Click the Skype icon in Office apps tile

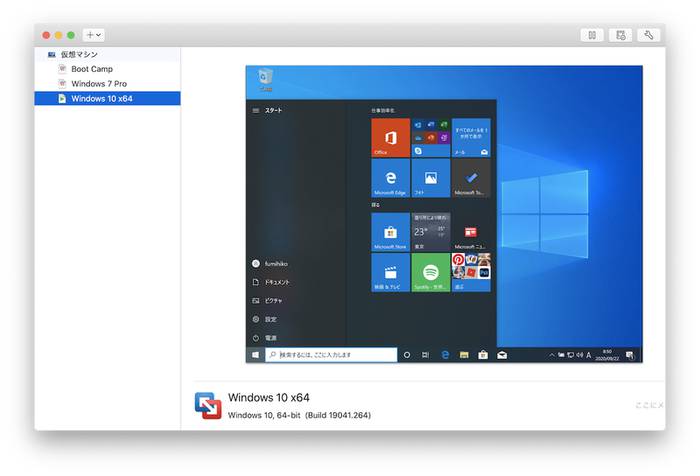click(x=418, y=151)
